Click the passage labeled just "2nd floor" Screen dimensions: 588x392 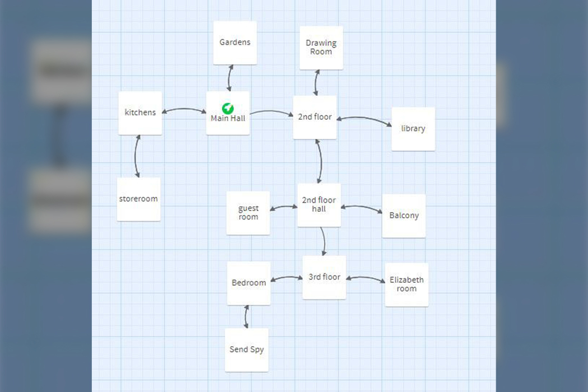315,117
